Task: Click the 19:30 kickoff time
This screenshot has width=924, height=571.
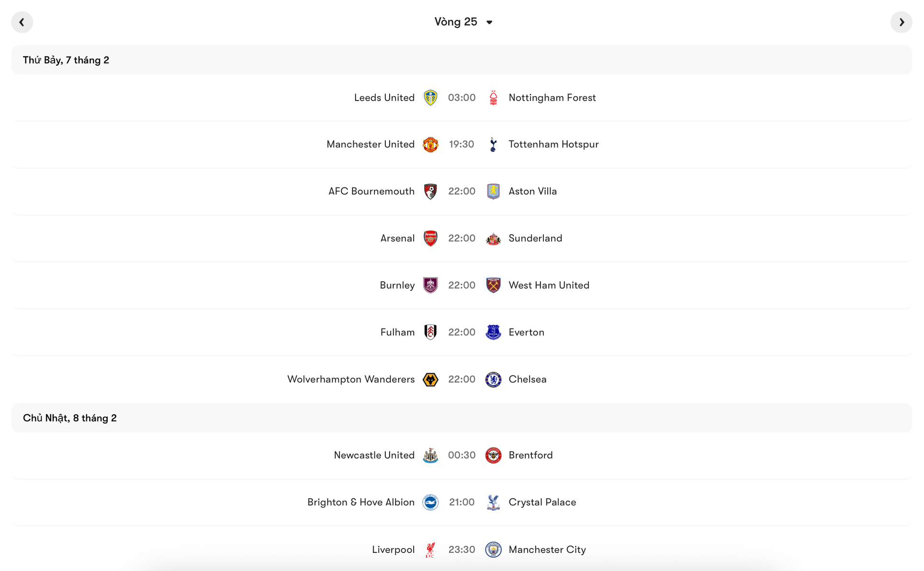Action: 462,144
